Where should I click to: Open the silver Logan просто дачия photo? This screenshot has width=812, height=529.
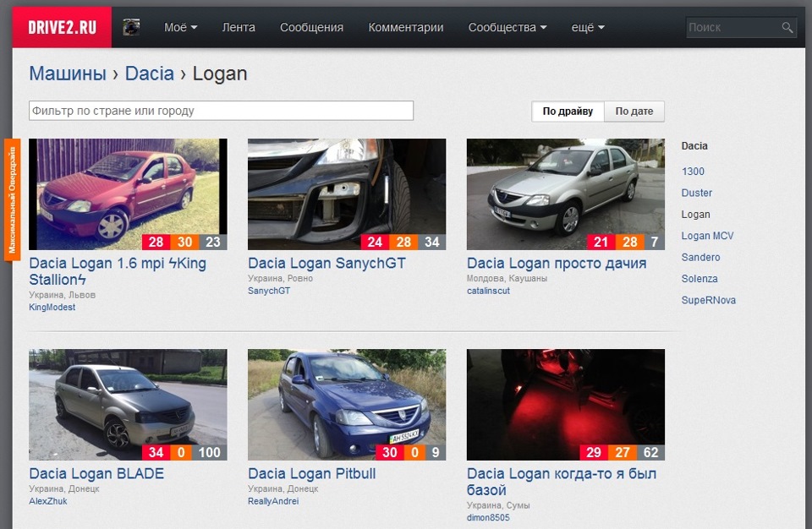click(x=566, y=194)
